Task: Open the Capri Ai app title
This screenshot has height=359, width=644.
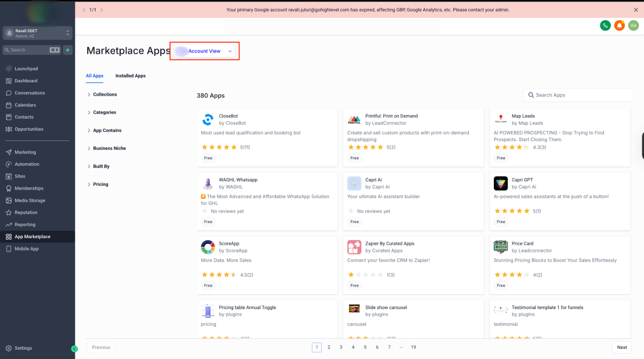Action: click(373, 180)
